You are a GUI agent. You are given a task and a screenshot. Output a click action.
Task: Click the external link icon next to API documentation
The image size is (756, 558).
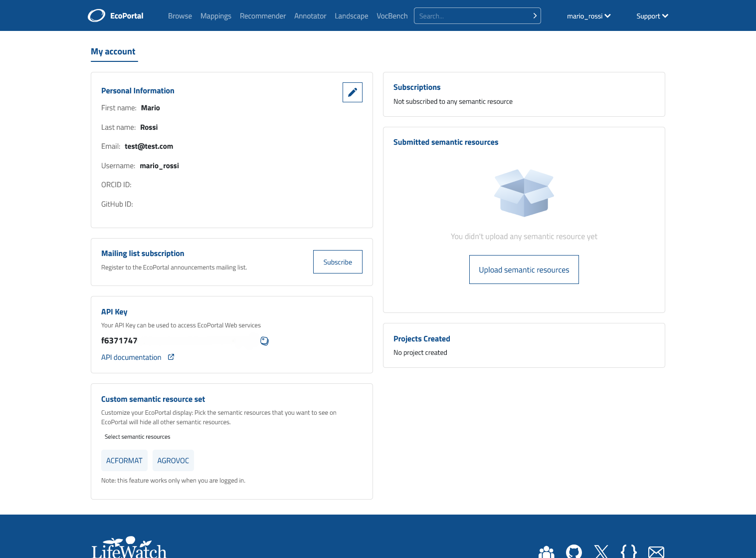tap(171, 357)
